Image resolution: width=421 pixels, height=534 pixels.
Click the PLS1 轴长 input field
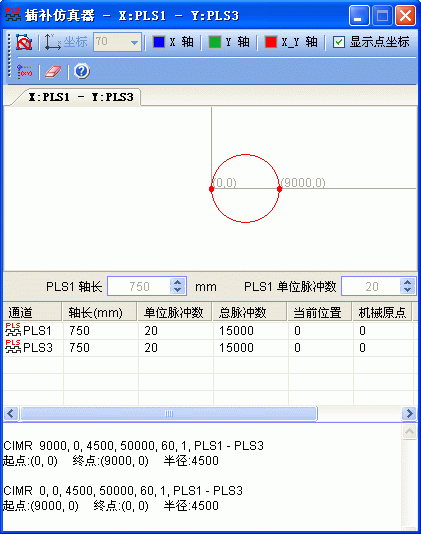(x=139, y=286)
